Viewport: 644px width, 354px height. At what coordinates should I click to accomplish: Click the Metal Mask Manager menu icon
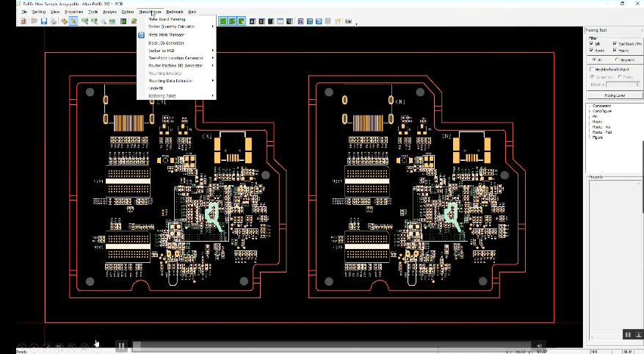pyautogui.click(x=141, y=35)
